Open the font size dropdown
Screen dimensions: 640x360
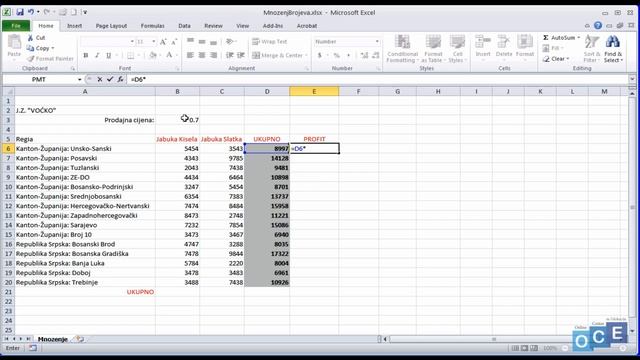tap(153, 42)
